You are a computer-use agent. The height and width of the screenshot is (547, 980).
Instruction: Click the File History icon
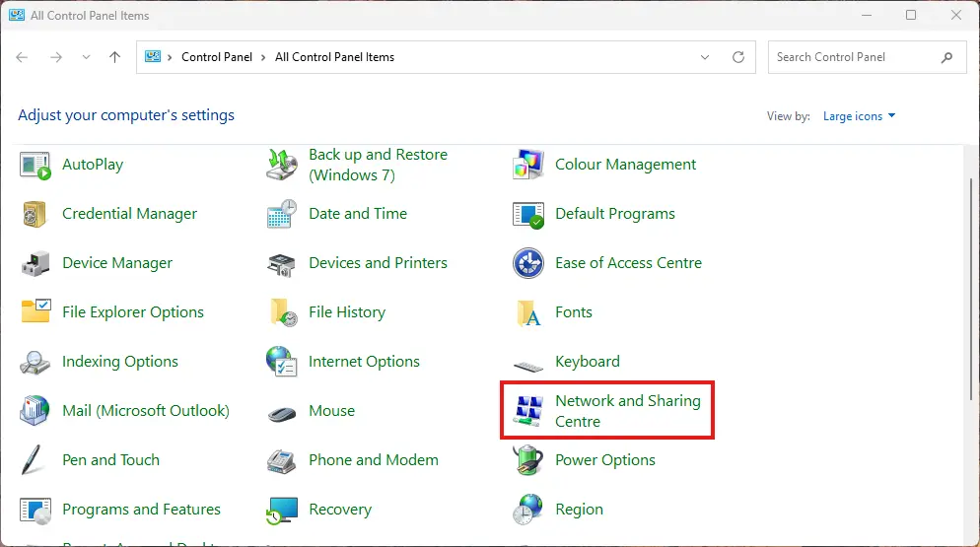[x=283, y=312]
